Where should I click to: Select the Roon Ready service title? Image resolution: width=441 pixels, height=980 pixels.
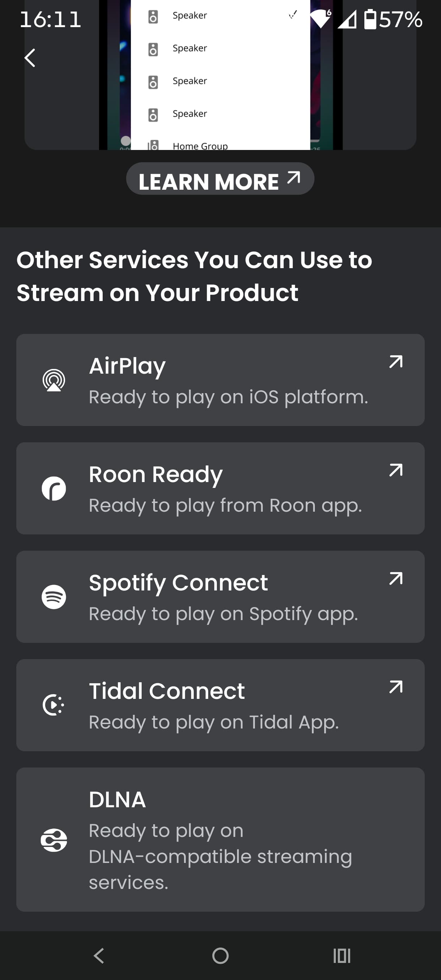(x=156, y=474)
